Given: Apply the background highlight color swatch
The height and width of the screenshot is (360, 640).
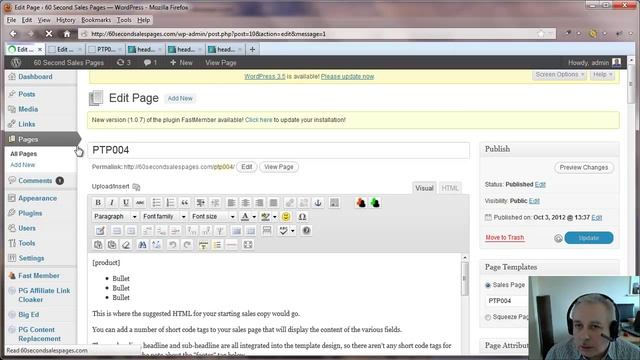Looking at the screenshot, I should pos(265,217).
